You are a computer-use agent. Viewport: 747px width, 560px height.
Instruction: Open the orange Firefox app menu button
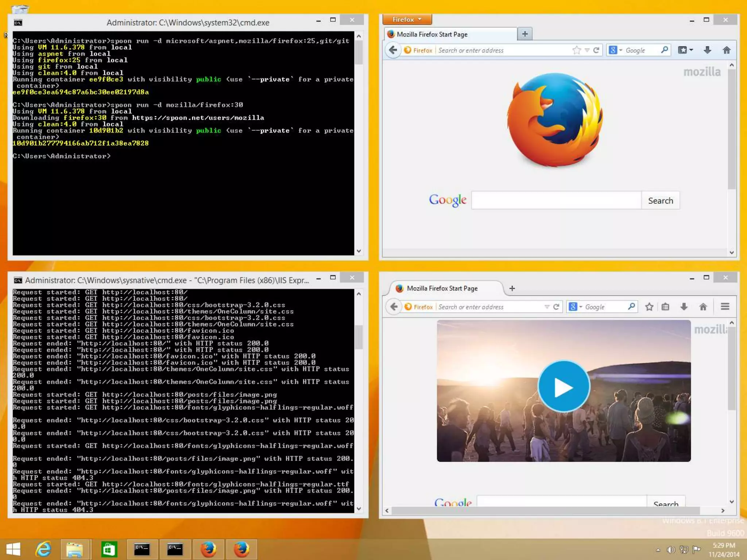407,19
